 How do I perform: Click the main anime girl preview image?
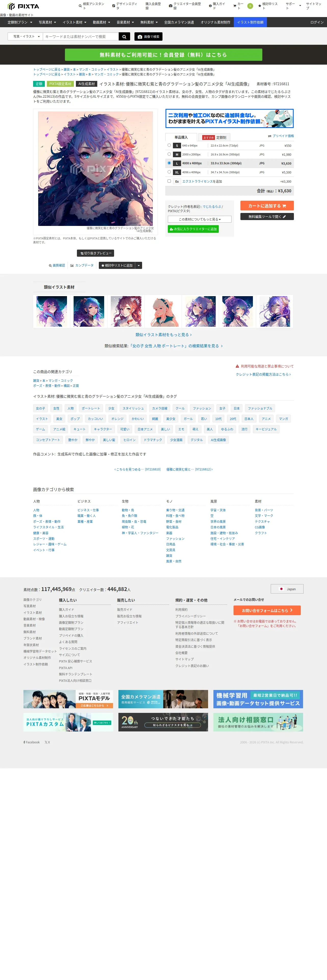[96, 168]
